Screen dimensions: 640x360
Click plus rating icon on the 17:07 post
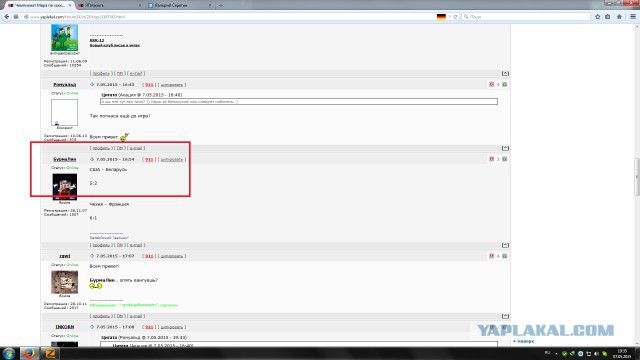[504, 256]
